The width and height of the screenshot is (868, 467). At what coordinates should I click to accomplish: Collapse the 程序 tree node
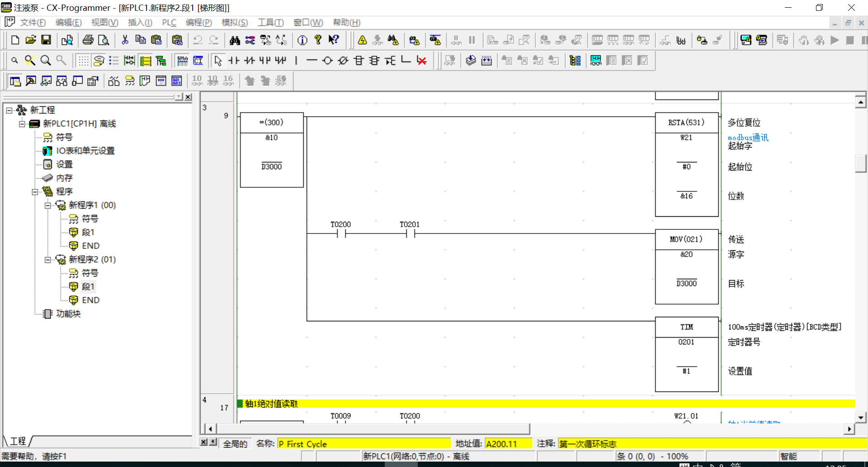pyautogui.click(x=35, y=191)
